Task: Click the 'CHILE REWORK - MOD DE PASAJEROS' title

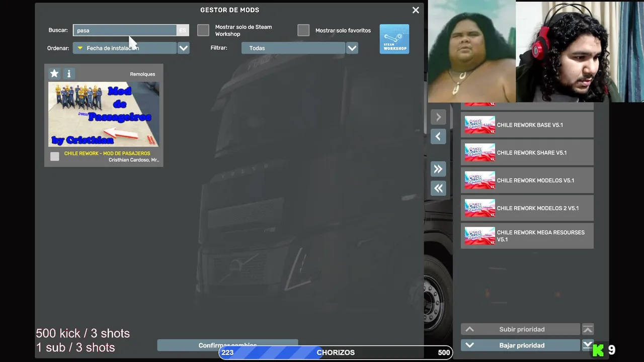Action: coord(107,153)
